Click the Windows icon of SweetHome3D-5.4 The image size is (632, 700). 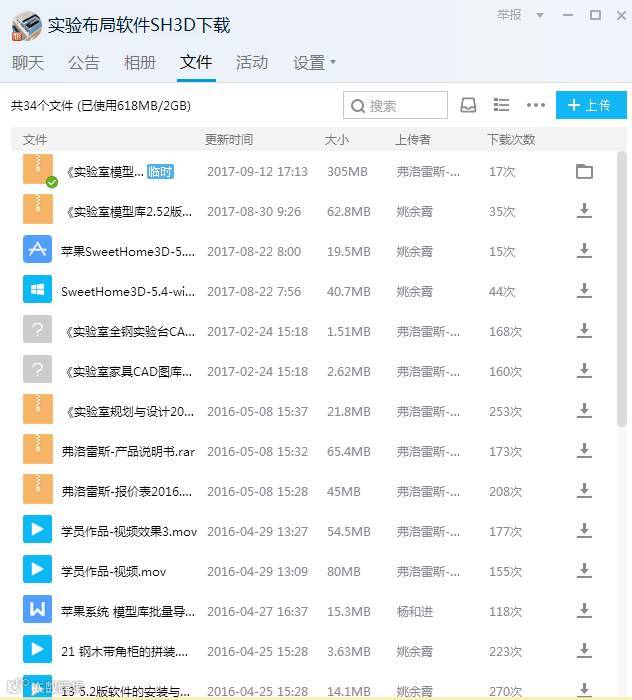37,289
